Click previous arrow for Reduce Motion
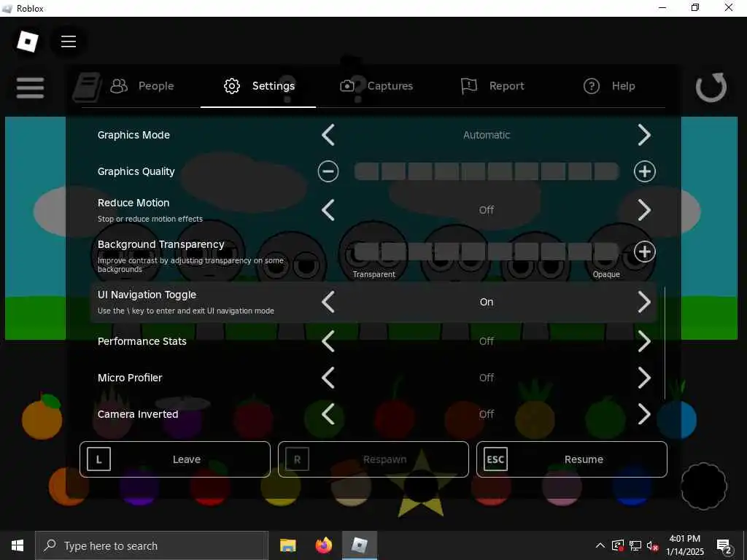This screenshot has height=560, width=747. pos(328,210)
